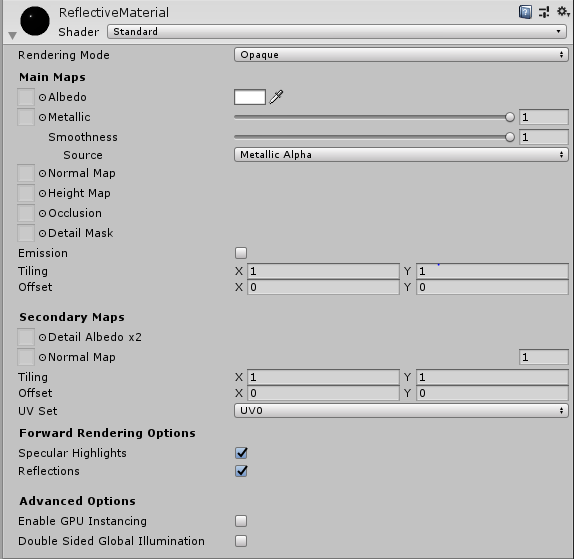
Task: Click the Metallic texture picker circle
Action: click(42, 117)
